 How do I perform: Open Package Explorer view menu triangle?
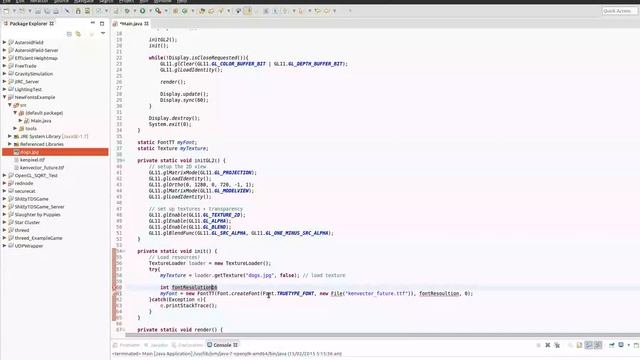click(x=103, y=33)
